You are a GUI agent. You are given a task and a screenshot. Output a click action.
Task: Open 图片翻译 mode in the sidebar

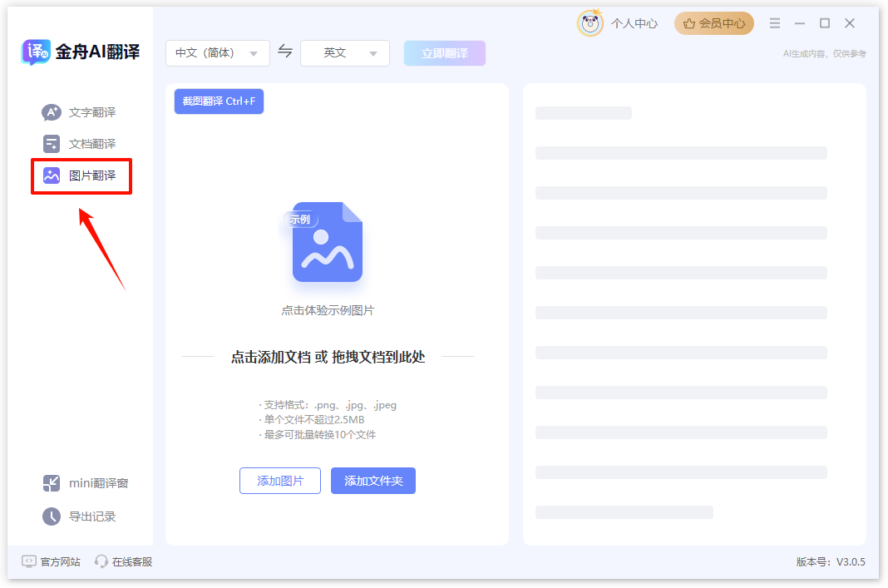(x=81, y=175)
